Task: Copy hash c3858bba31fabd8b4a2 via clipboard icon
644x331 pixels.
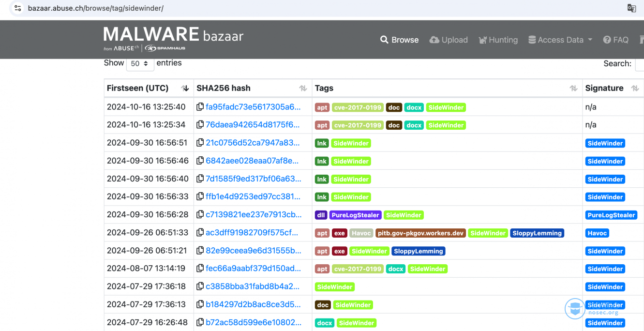Action: point(200,286)
